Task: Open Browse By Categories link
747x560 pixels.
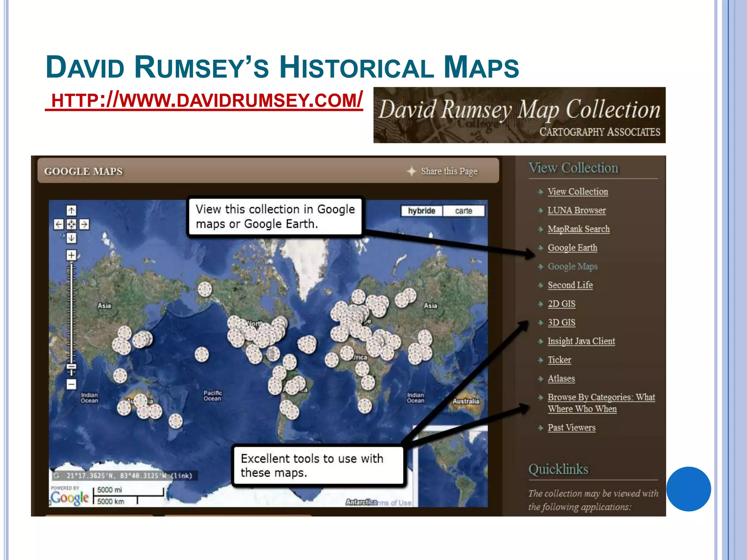Action: coord(601,403)
